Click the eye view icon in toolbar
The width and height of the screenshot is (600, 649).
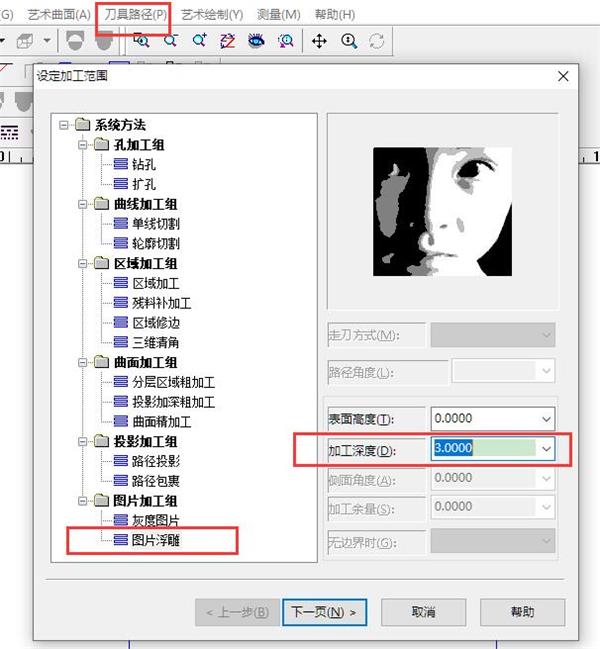point(257,41)
